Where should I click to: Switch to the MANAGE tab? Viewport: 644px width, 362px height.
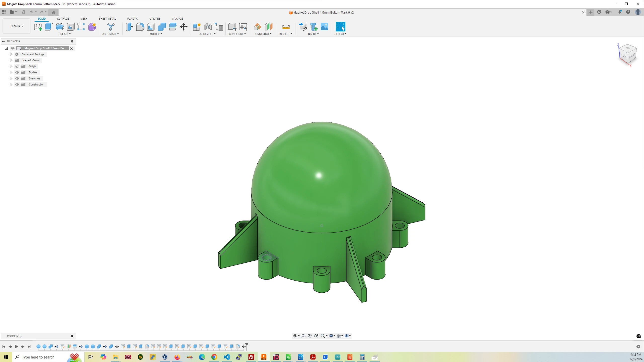tap(177, 19)
